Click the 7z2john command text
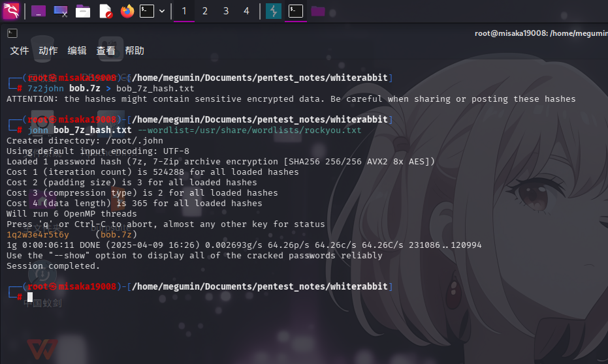Viewport: 608px width, 364px height. tap(45, 89)
